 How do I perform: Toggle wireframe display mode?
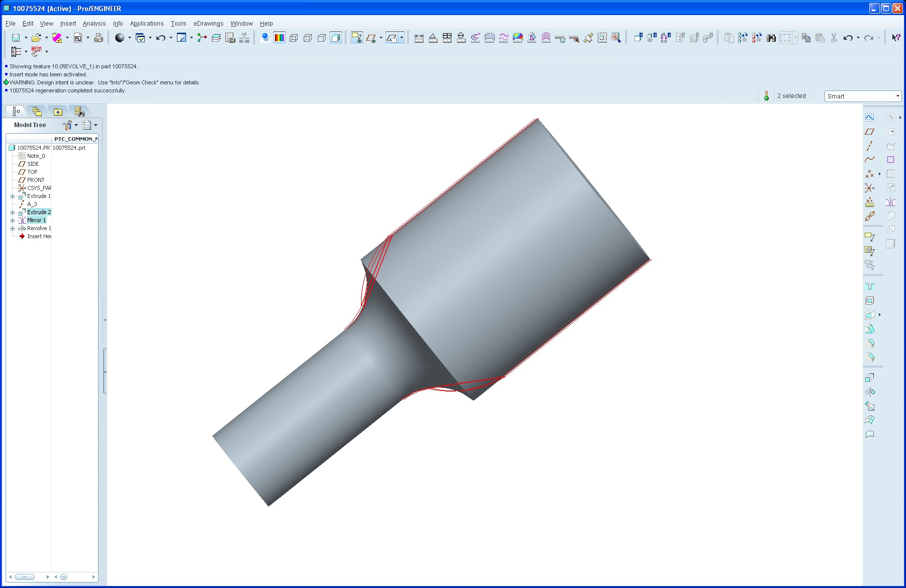click(x=294, y=38)
